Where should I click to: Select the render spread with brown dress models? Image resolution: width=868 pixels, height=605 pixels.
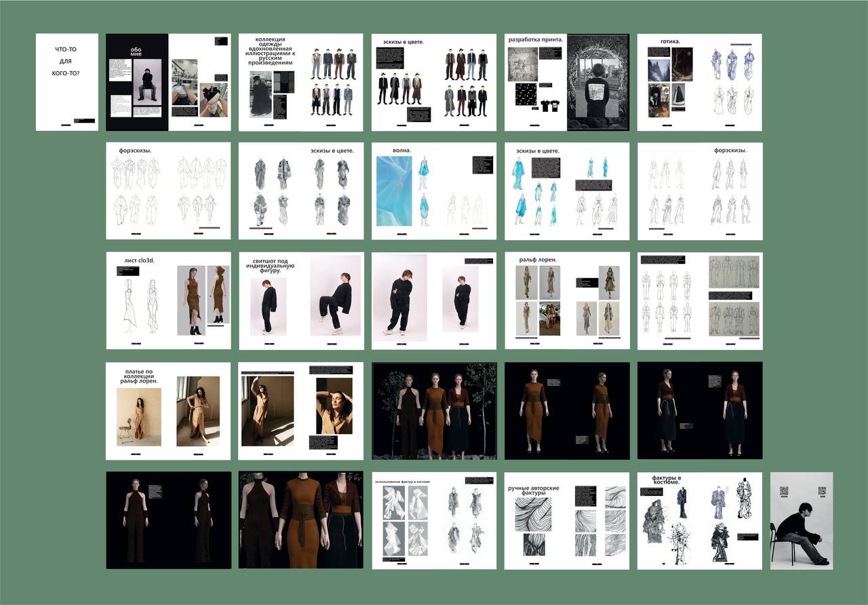(x=567, y=411)
